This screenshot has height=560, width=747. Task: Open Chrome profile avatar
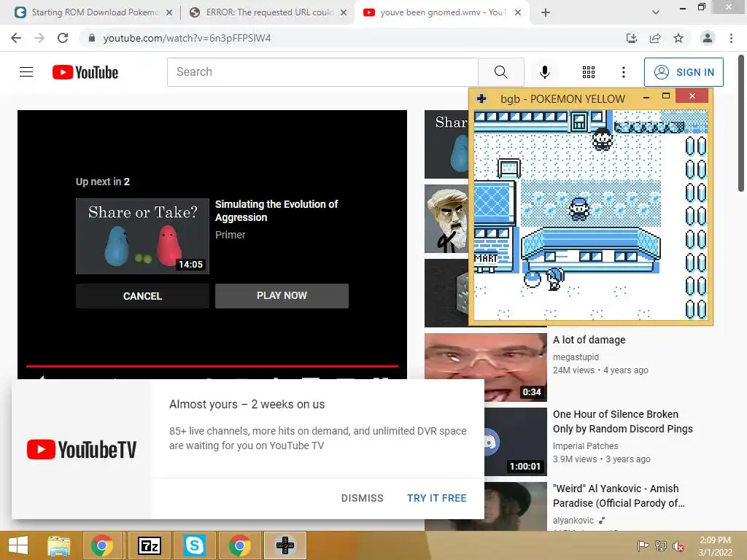[x=708, y=38]
